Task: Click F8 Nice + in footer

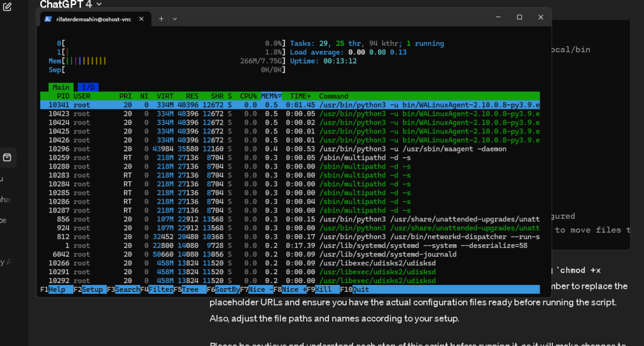Action: pos(290,289)
